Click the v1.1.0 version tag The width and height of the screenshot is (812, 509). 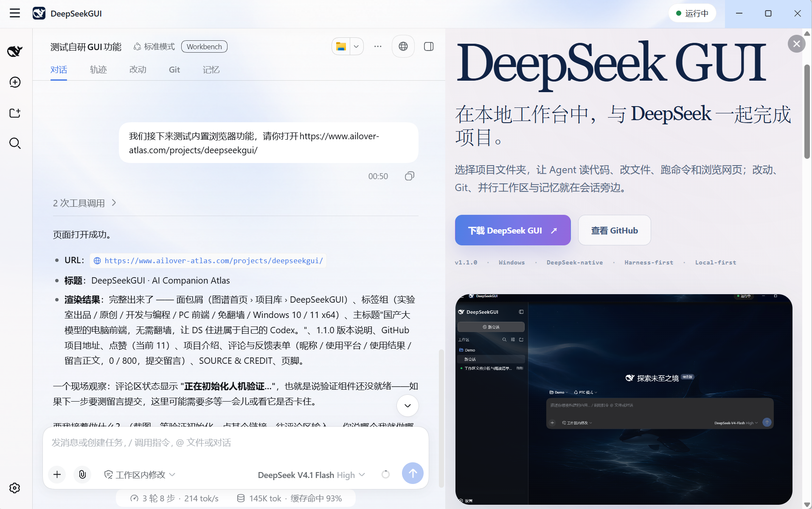[x=466, y=262]
